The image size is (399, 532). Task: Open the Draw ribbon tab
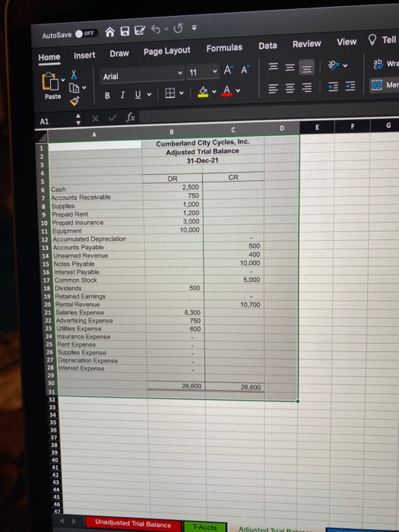(119, 54)
